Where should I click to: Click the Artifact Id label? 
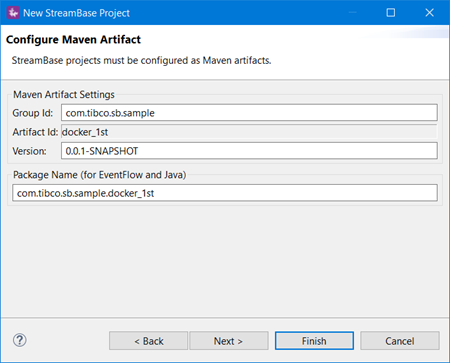pyautogui.click(x=35, y=132)
